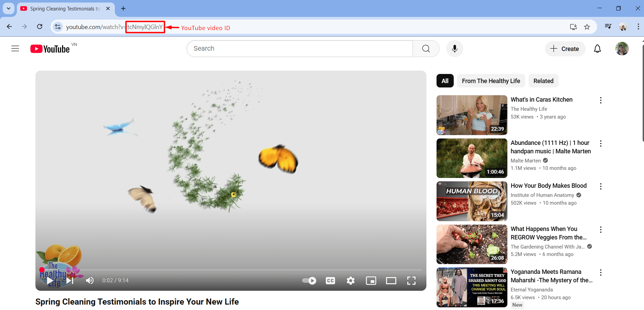Visit Eternal Yogananda channel link
644x310 pixels.
[532, 290]
